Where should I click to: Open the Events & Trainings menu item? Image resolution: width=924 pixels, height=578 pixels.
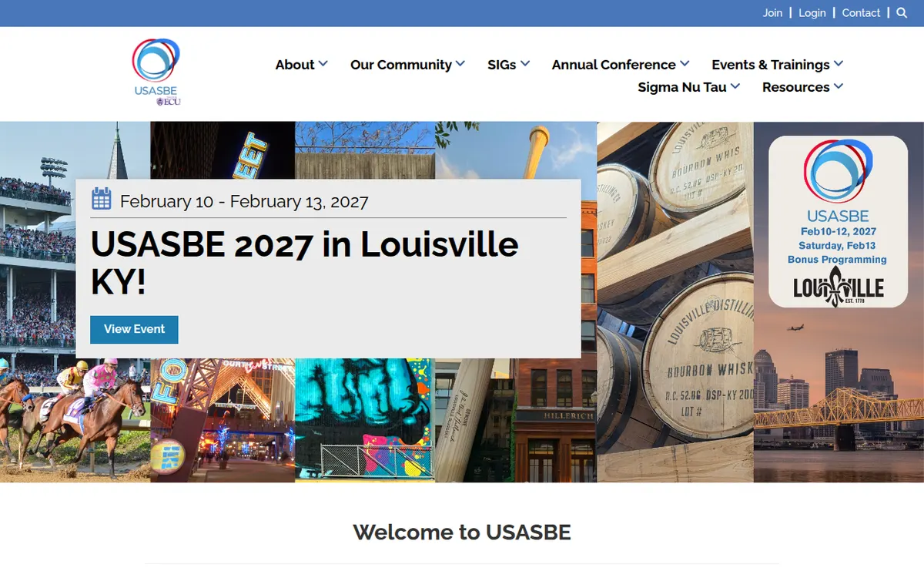(771, 65)
